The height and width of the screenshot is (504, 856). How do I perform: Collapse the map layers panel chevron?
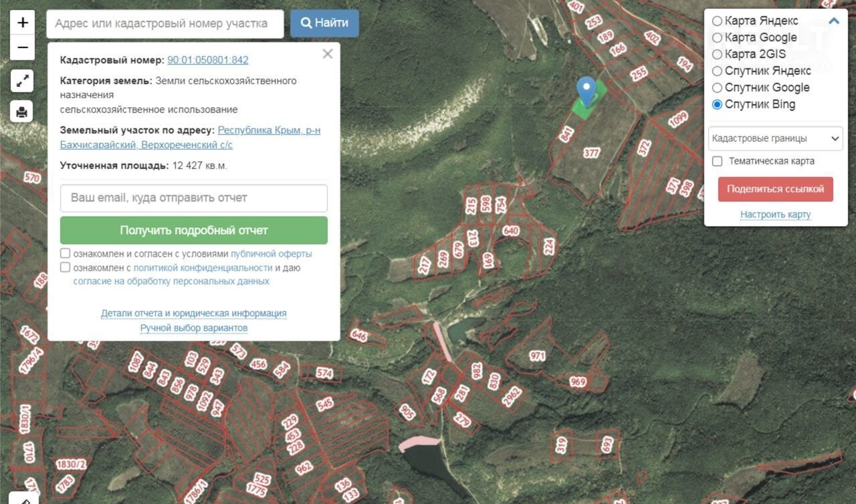(833, 21)
